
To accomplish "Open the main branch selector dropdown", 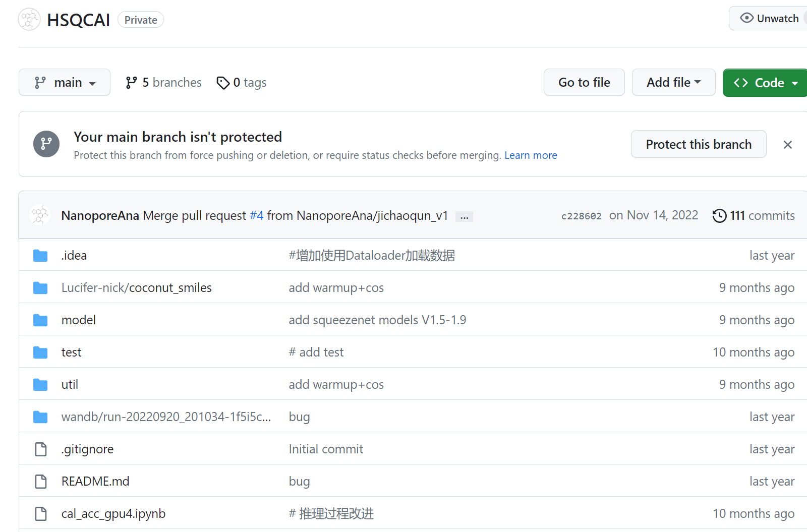I will 65,82.
